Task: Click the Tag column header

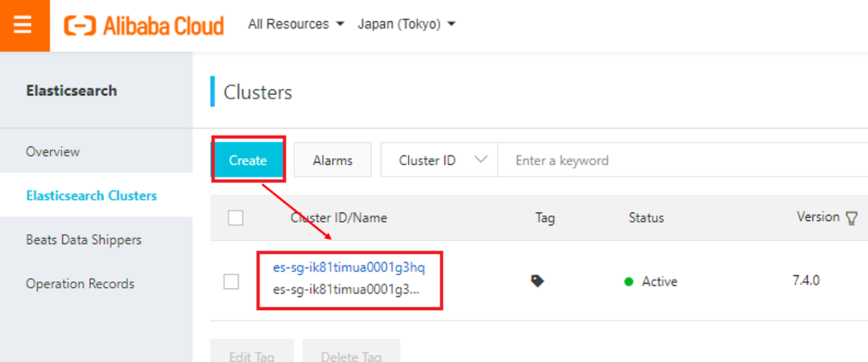Action: (x=545, y=217)
